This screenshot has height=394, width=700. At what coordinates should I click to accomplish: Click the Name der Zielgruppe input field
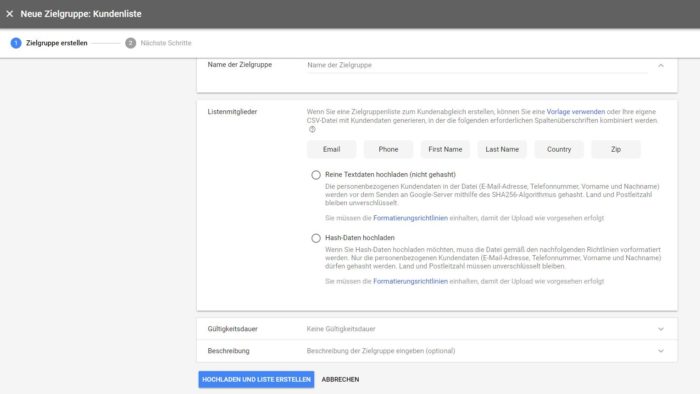pos(477,65)
